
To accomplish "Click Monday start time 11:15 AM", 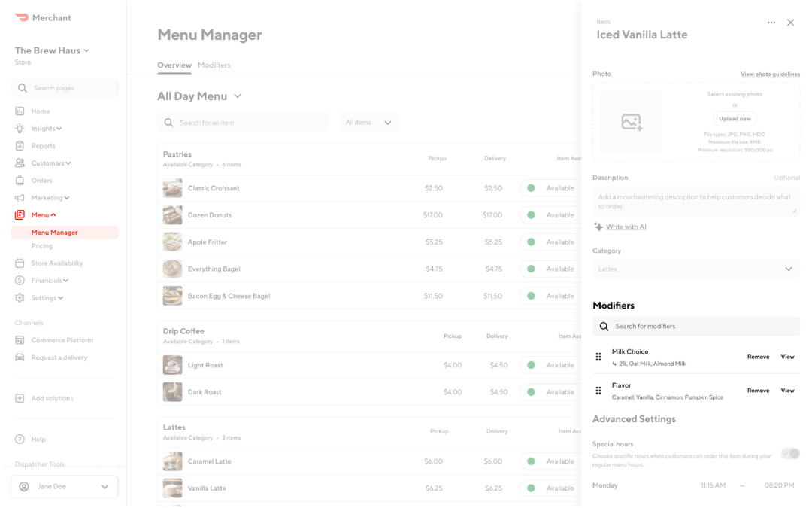I will pyautogui.click(x=713, y=485).
